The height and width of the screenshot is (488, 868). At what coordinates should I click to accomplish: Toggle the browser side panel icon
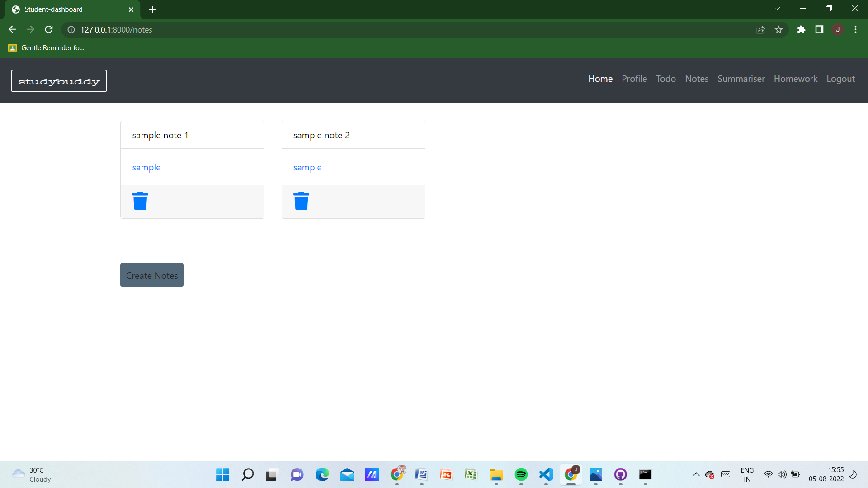pos(819,29)
